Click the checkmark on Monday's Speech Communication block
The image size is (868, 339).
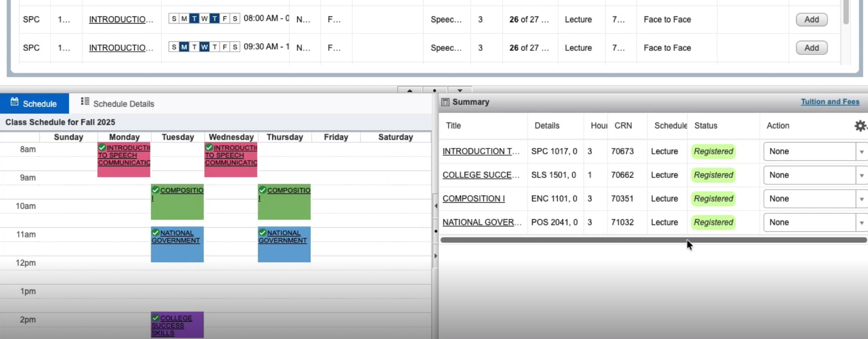pos(102,147)
